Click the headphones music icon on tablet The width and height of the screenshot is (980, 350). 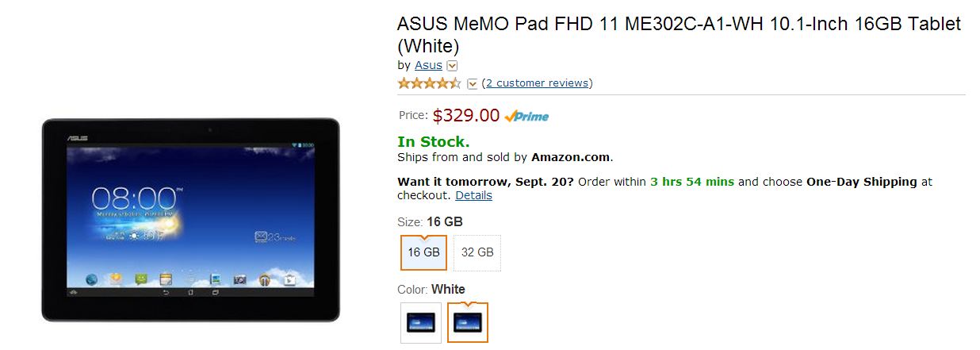(x=265, y=279)
